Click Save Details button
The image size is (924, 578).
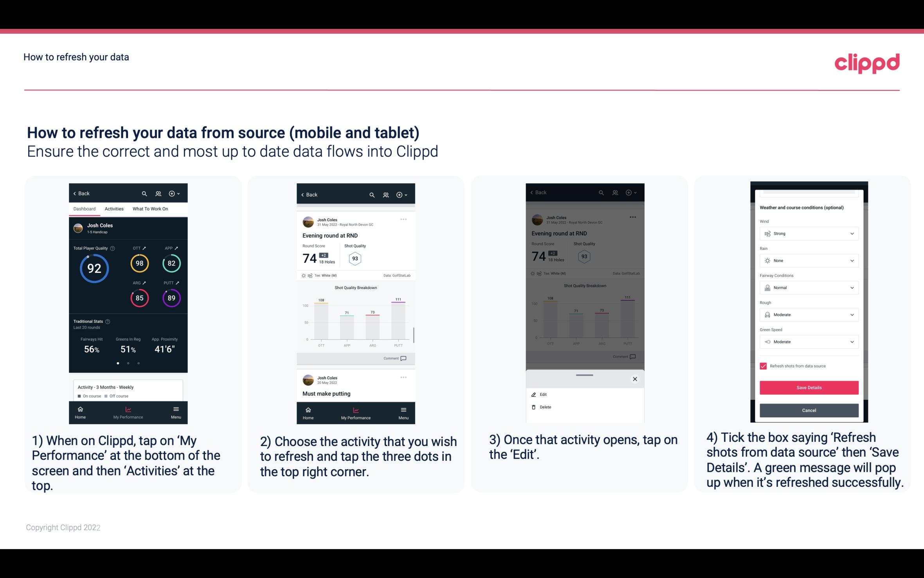808,388
